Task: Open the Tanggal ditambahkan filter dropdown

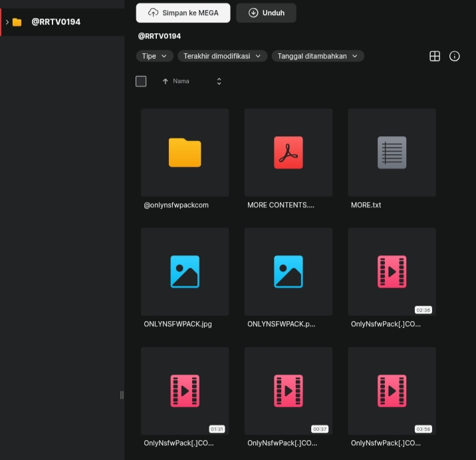Action: coord(318,56)
